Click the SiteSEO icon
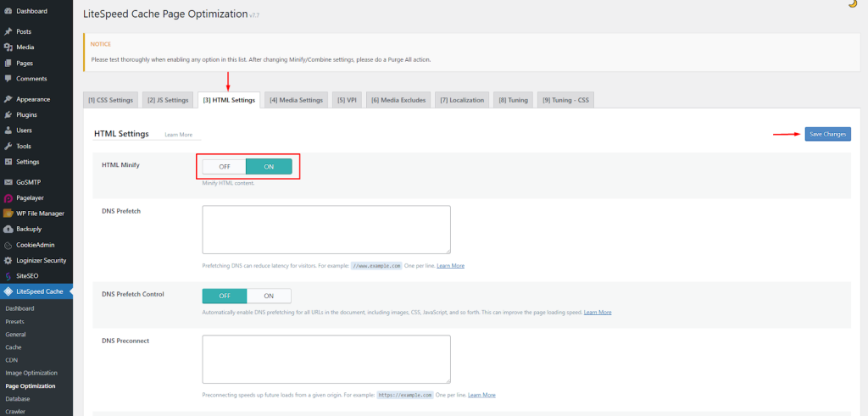This screenshot has height=416, width=868. [8, 275]
